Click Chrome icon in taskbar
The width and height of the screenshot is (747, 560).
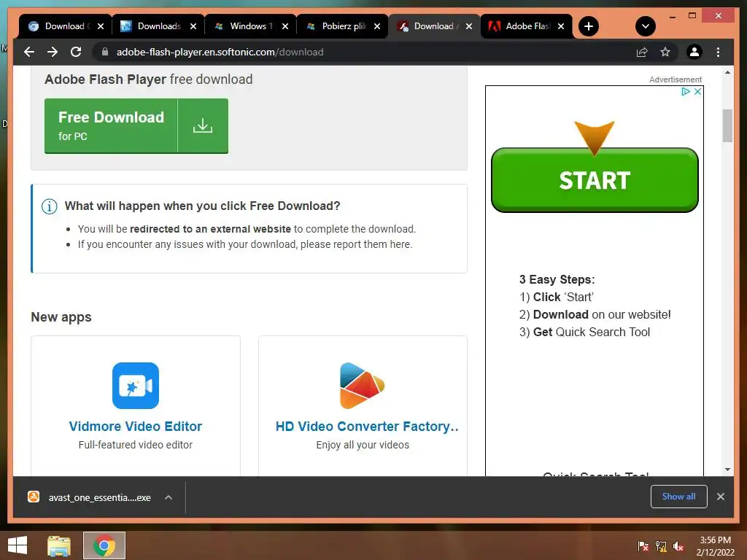(104, 545)
